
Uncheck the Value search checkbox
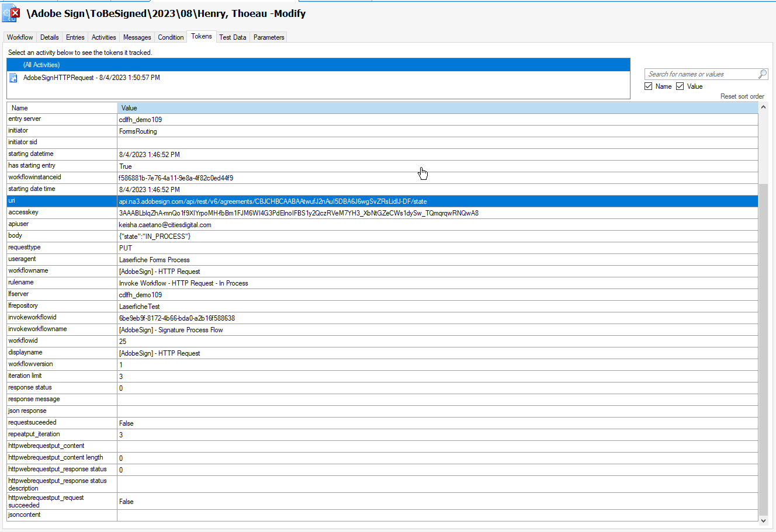(680, 86)
